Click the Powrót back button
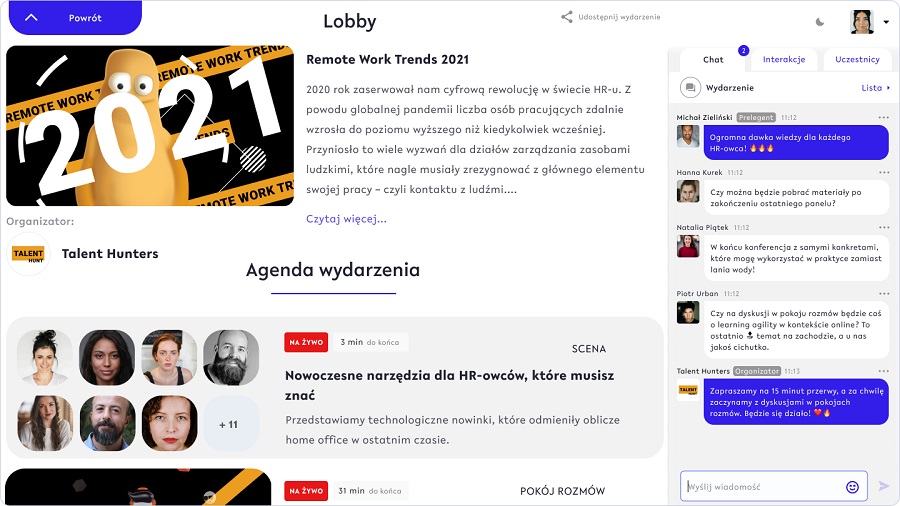The image size is (900, 506). 75,18
